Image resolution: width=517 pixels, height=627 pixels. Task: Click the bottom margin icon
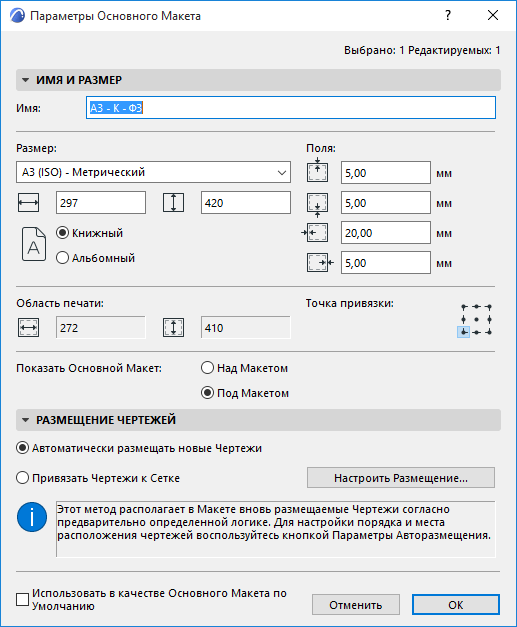click(317, 204)
